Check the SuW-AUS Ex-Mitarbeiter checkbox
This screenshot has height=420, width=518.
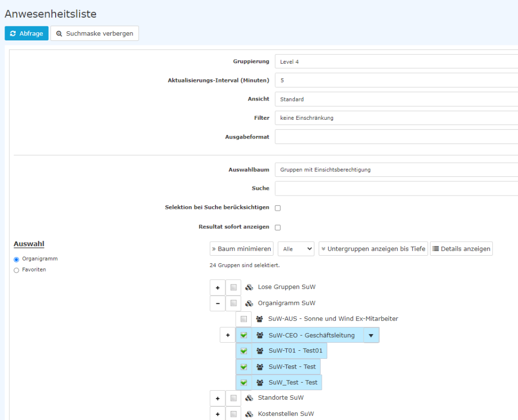[244, 319]
